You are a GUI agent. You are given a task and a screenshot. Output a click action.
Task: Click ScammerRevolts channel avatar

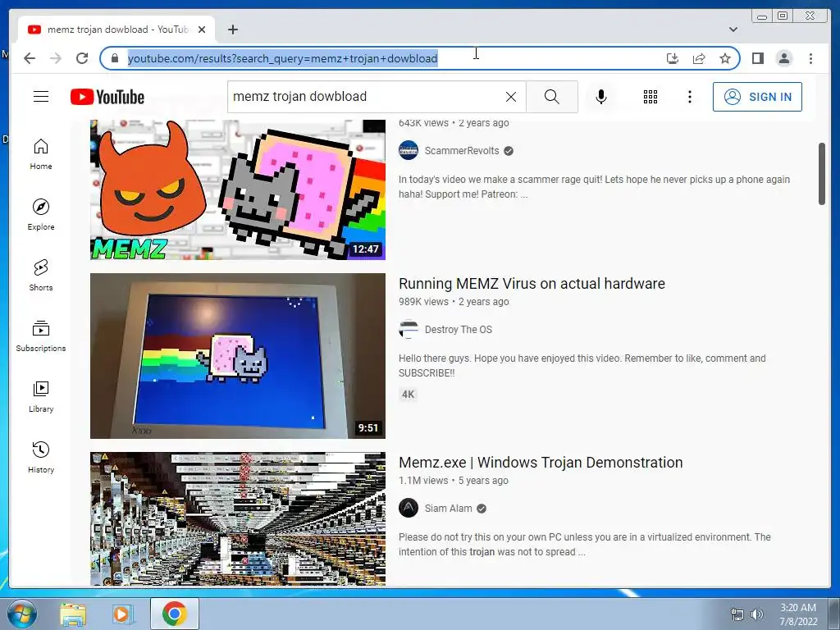point(409,151)
